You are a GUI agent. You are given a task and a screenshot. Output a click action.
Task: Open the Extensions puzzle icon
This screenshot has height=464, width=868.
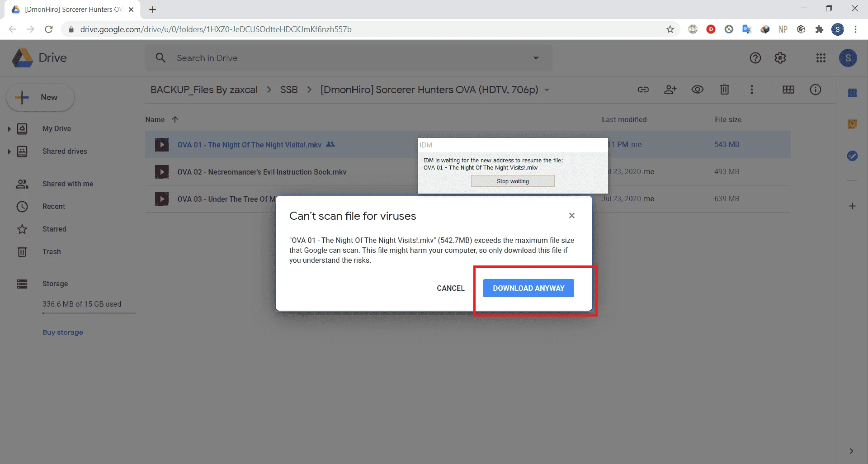tap(819, 29)
